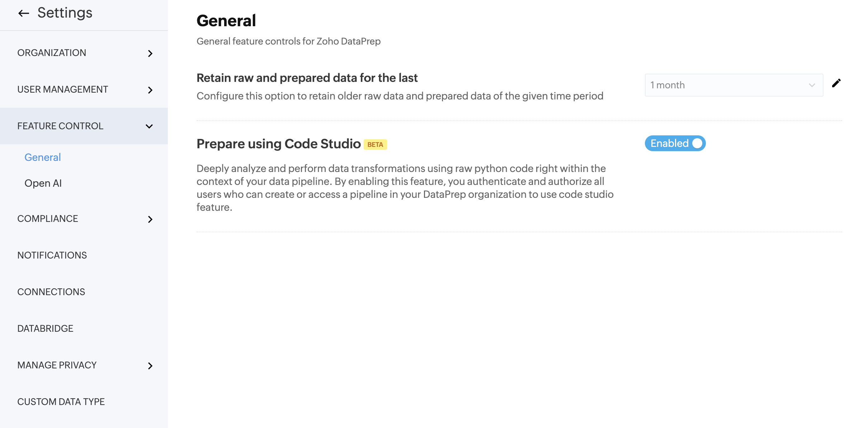
Task: Click the Compliance chevron arrow icon
Action: click(150, 219)
